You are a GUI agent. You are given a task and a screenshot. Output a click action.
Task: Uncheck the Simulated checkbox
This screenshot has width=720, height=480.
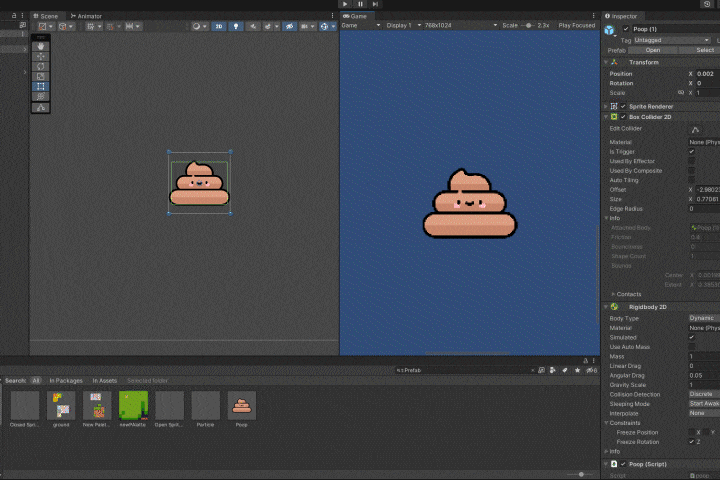[x=692, y=338]
